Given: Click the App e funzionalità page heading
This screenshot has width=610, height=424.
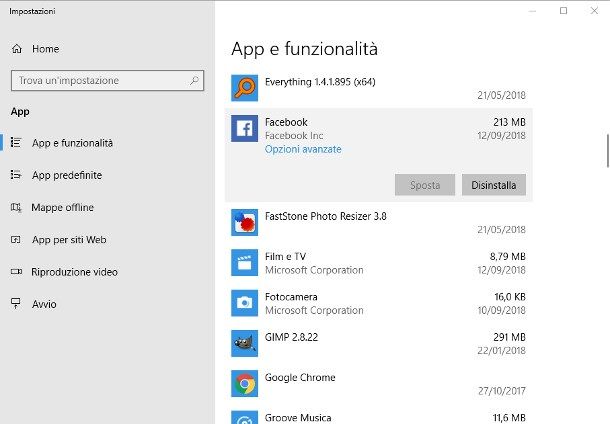Looking at the screenshot, I should tap(304, 49).
